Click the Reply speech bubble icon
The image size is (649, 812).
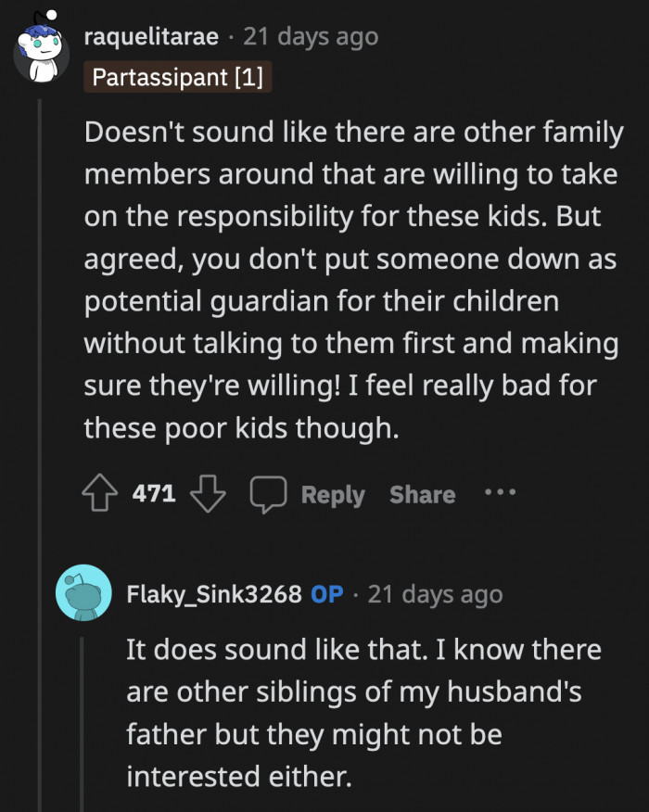(268, 493)
